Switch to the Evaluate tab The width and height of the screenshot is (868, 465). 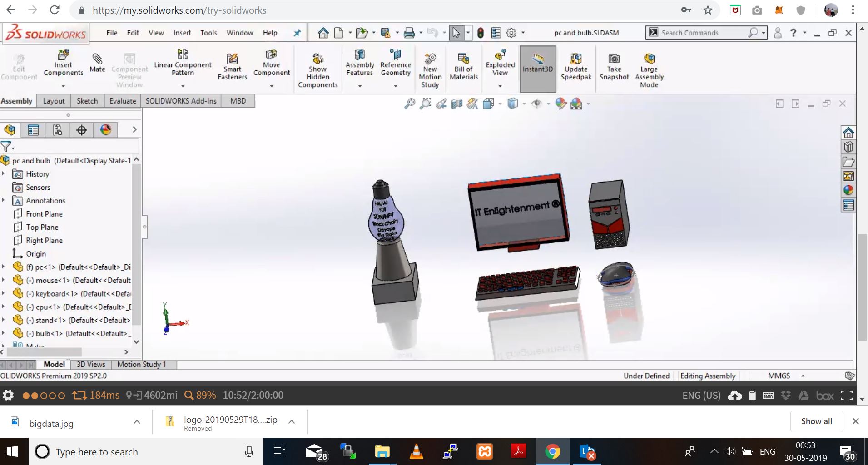(x=123, y=101)
